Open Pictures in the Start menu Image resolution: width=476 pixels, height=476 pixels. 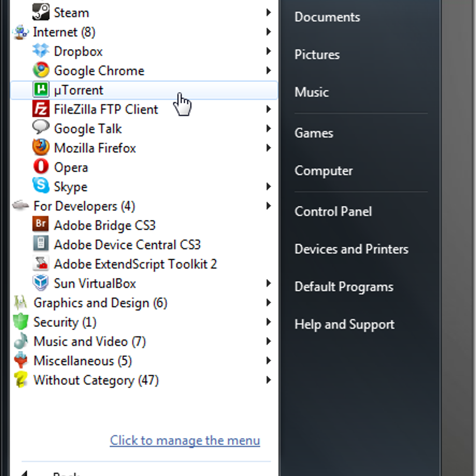pyautogui.click(x=317, y=55)
